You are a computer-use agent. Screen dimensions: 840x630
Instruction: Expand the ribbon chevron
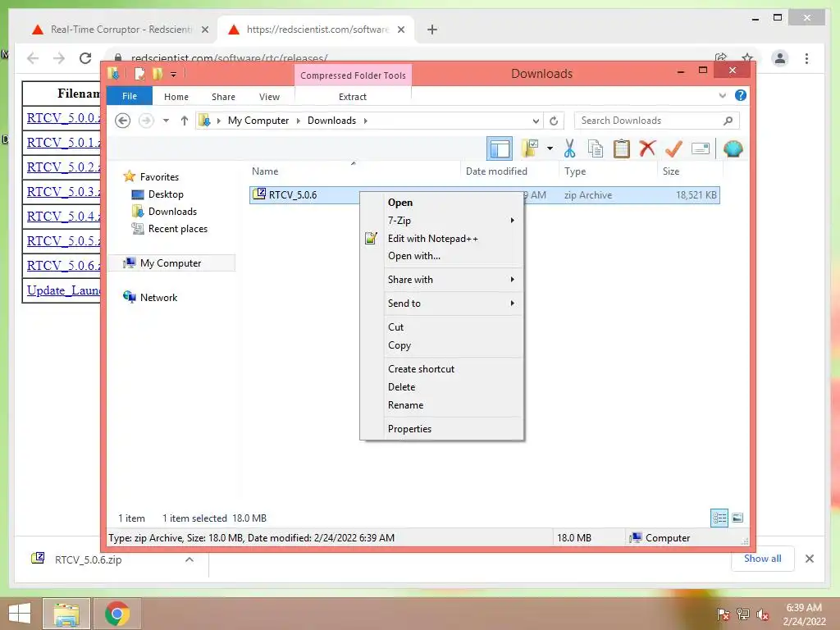[722, 95]
